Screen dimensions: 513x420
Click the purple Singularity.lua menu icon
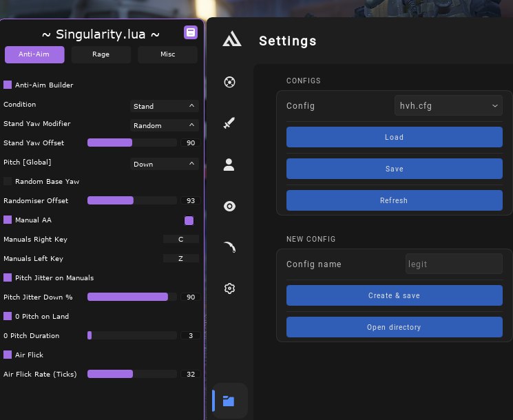point(191,32)
